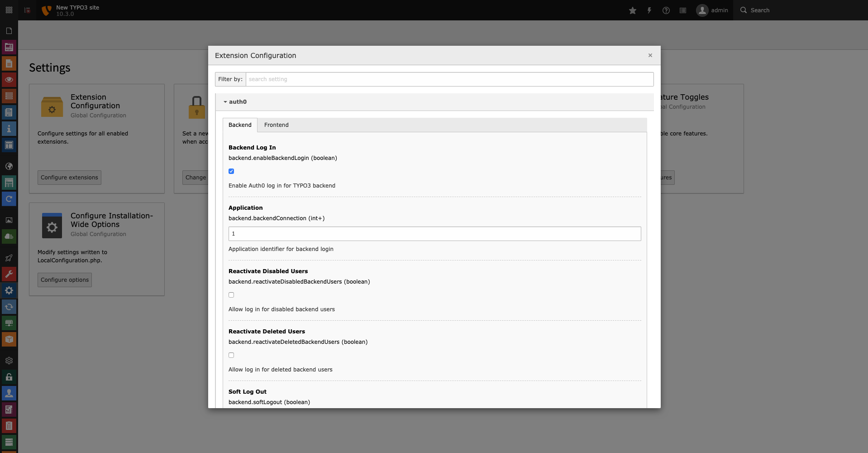Open Maintenance wrench module icon
The image size is (868, 453).
pos(9,274)
